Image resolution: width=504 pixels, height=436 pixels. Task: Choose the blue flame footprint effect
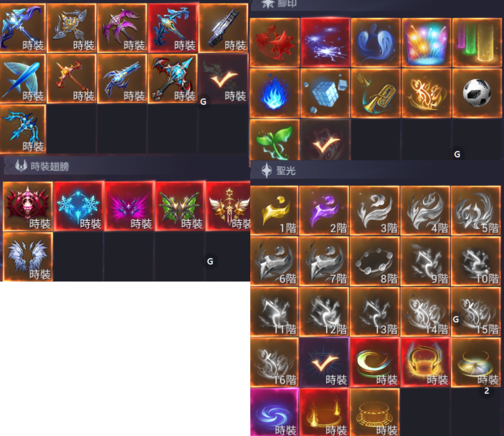point(275,93)
